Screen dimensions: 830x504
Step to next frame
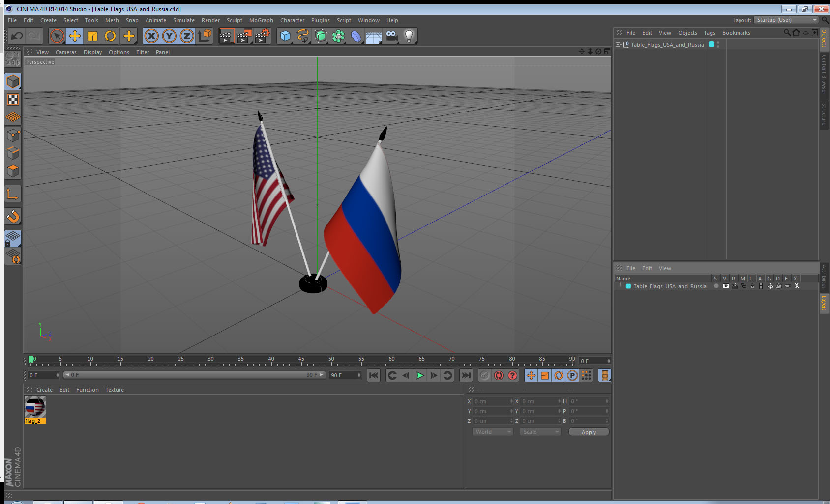point(434,375)
